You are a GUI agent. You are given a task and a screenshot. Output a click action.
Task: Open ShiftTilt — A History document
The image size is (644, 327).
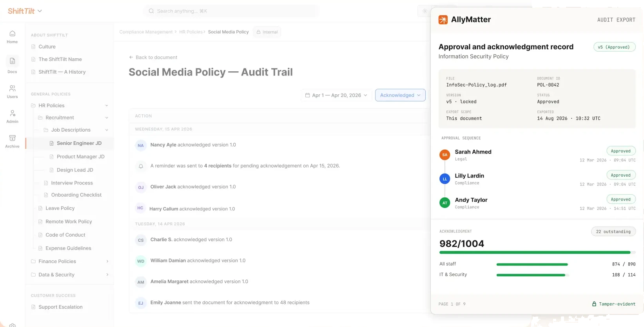(62, 72)
